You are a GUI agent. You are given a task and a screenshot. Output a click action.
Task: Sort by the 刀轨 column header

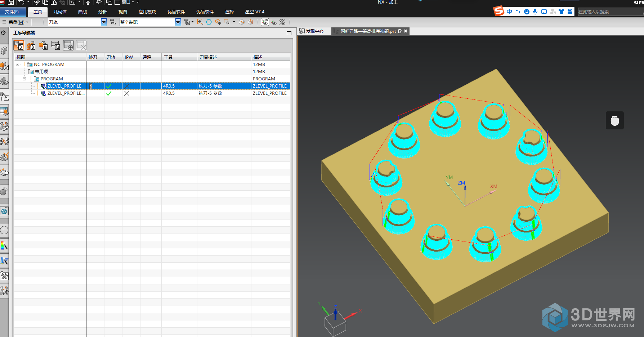(113, 57)
